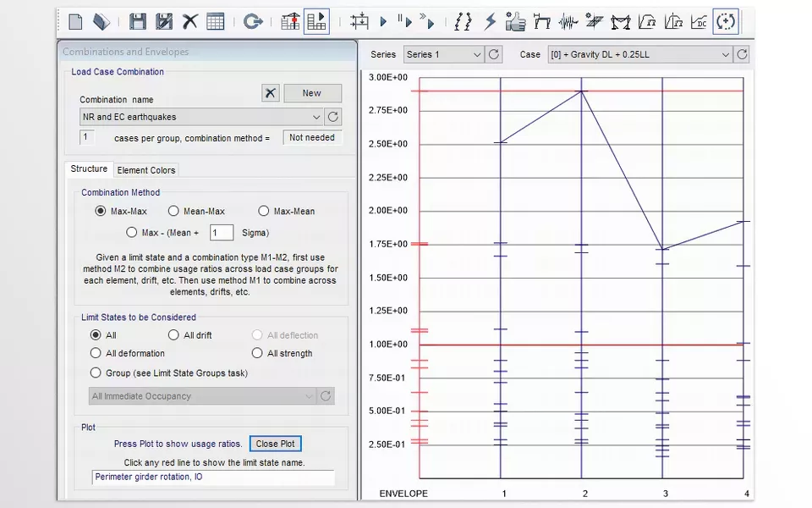Click the fast-forward play icon

tap(428, 22)
